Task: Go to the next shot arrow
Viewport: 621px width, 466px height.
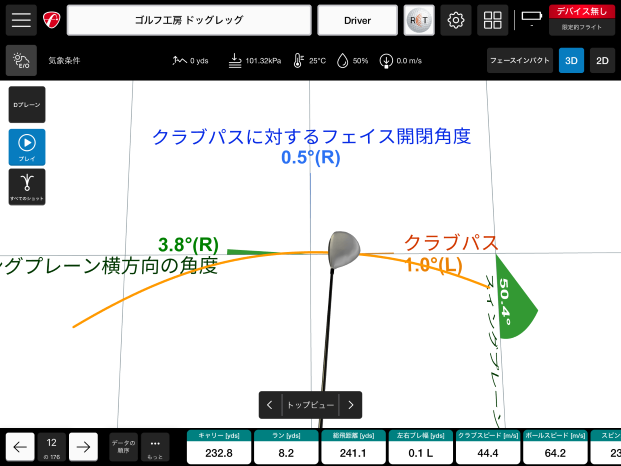Action: pos(84,446)
